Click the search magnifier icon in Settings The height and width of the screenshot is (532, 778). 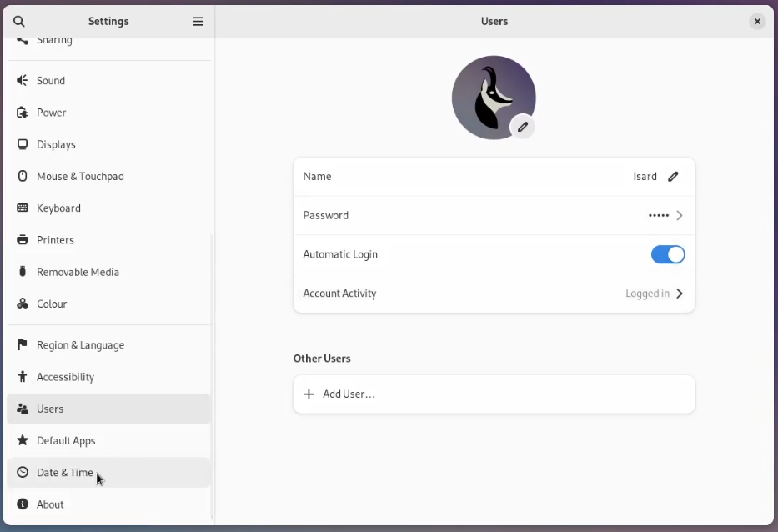pos(19,22)
